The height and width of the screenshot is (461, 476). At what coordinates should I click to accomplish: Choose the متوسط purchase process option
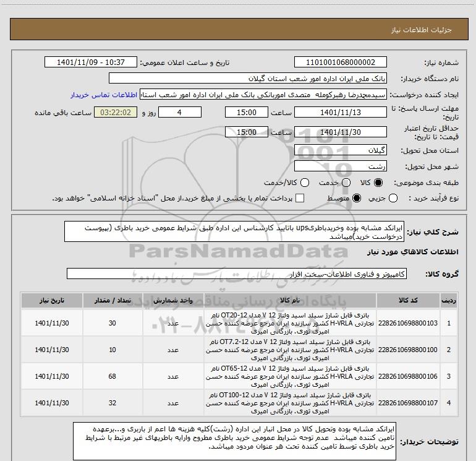pyautogui.click(x=357, y=198)
